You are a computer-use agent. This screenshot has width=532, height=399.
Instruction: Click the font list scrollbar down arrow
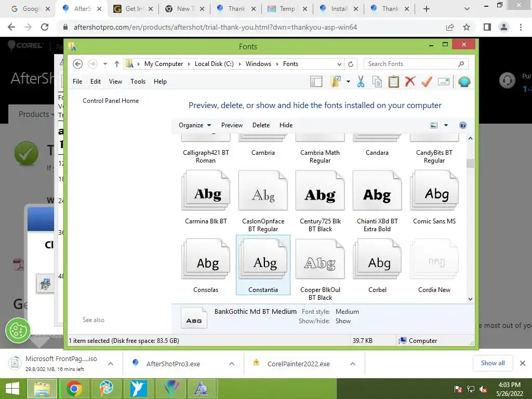470,299
